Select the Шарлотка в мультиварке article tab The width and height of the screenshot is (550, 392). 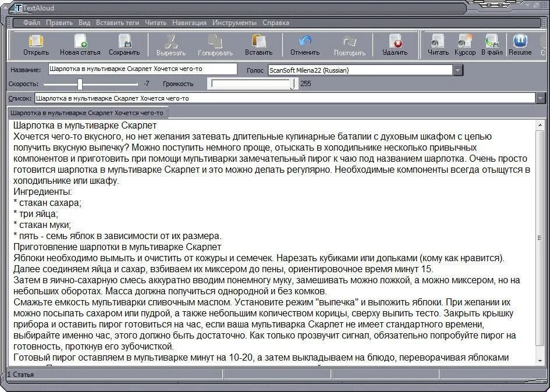[x=87, y=113]
